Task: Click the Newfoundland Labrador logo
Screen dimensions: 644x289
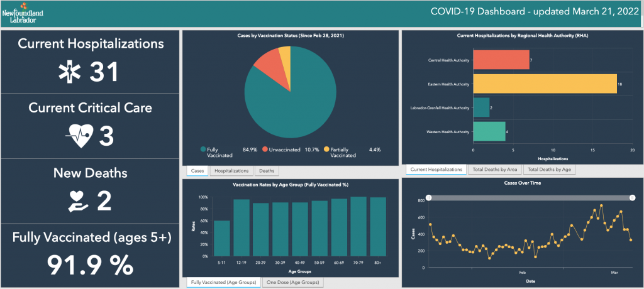Action: coord(22,13)
